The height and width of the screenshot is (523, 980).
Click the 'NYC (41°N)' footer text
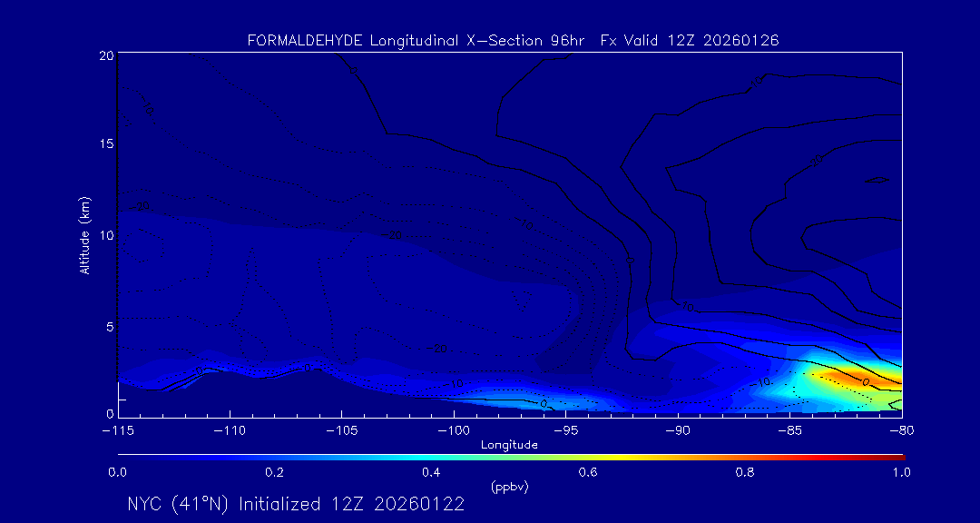(x=180, y=504)
